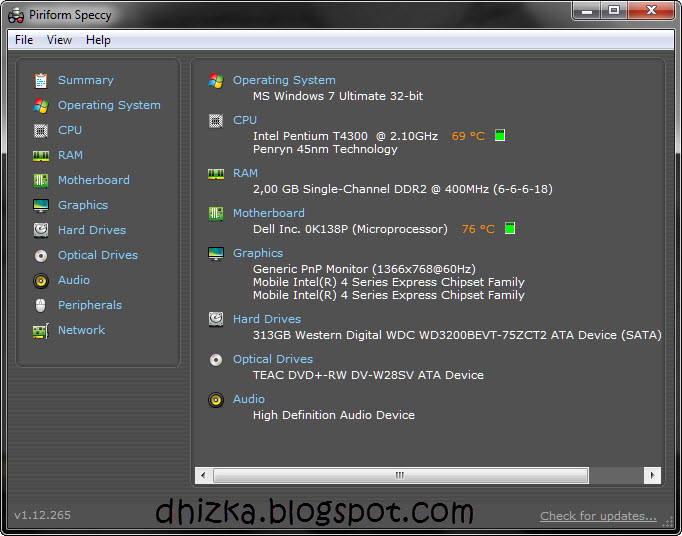The height and width of the screenshot is (536, 682).
Task: Click the CPU heading link in summary
Action: tap(245, 120)
